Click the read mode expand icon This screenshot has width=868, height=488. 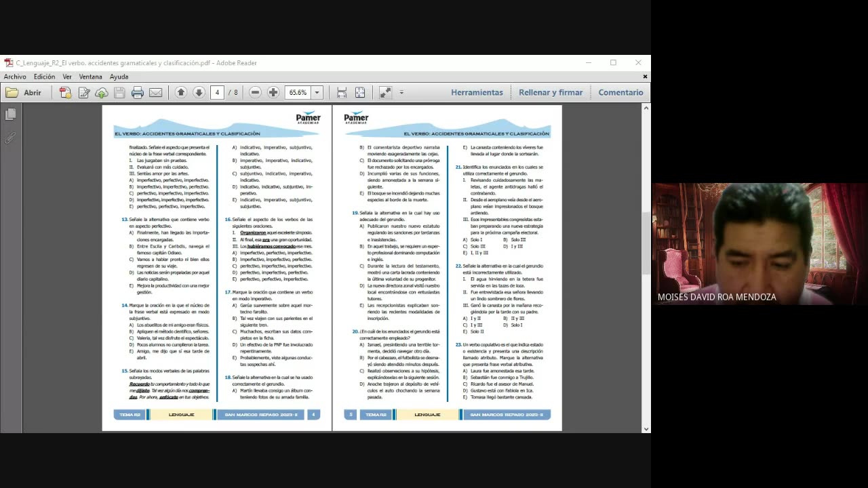pos(385,93)
